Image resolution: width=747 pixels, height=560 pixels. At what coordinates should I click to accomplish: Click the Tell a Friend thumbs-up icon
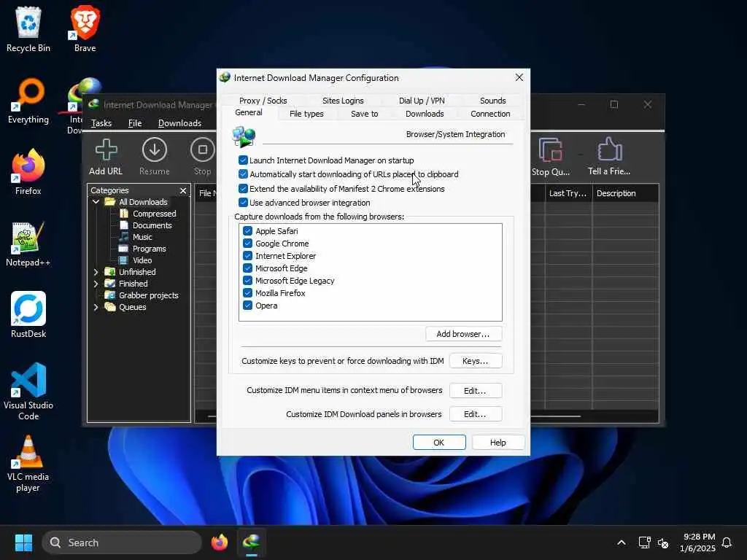[609, 157]
